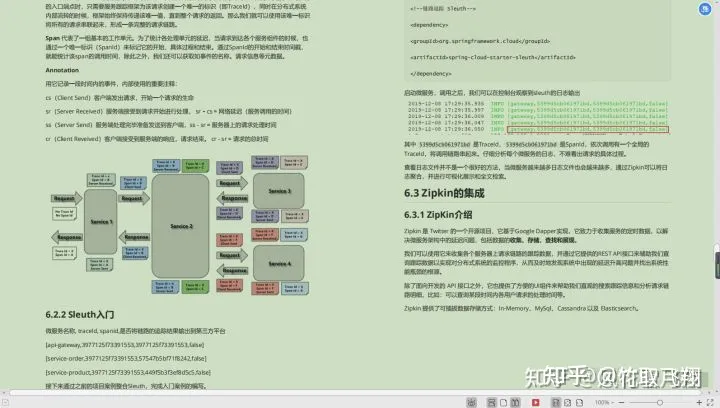This screenshot has height=408, width=720.
Task: Start slideshow with the red play icon
Action: click(535, 402)
